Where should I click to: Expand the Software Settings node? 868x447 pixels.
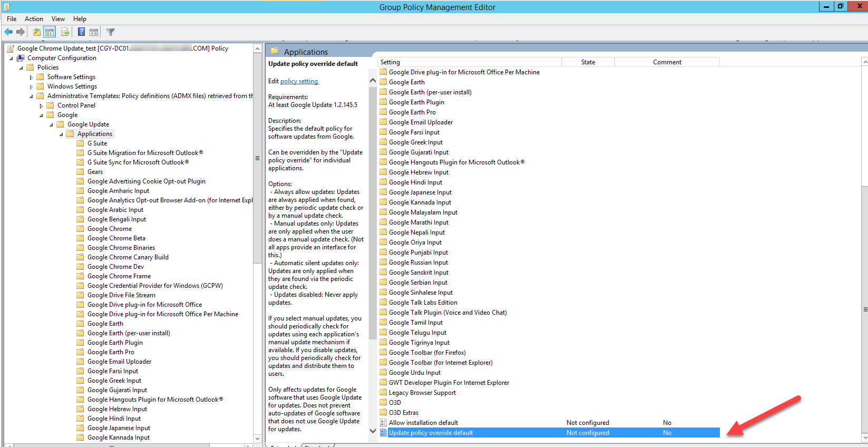(x=31, y=77)
